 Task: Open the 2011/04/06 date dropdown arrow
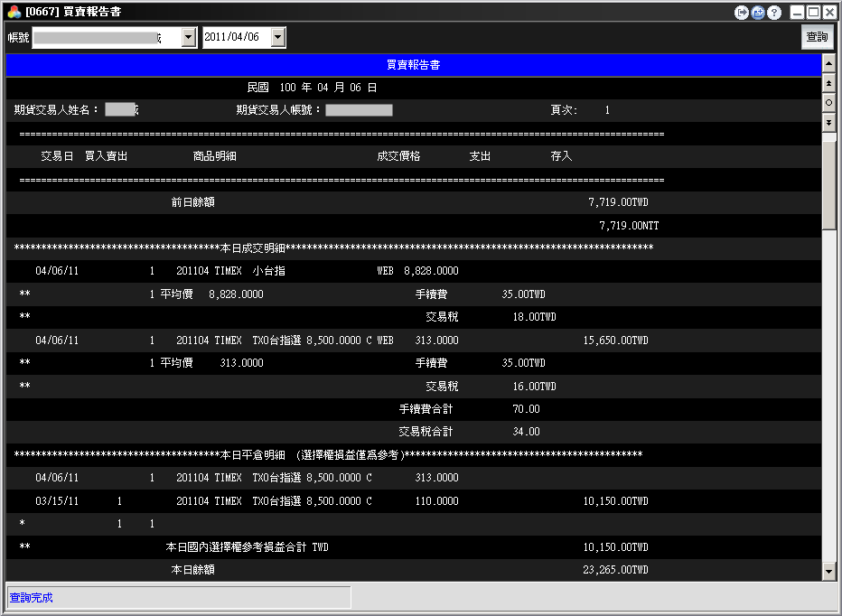278,37
